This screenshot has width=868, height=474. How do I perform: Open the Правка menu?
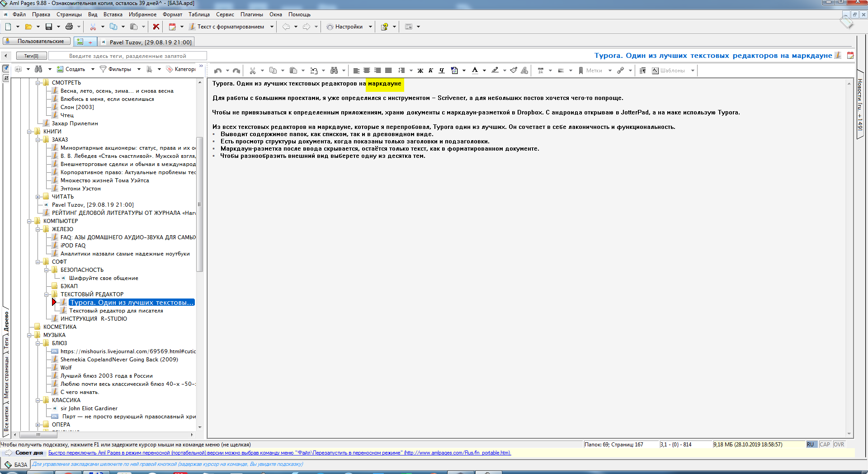41,14
